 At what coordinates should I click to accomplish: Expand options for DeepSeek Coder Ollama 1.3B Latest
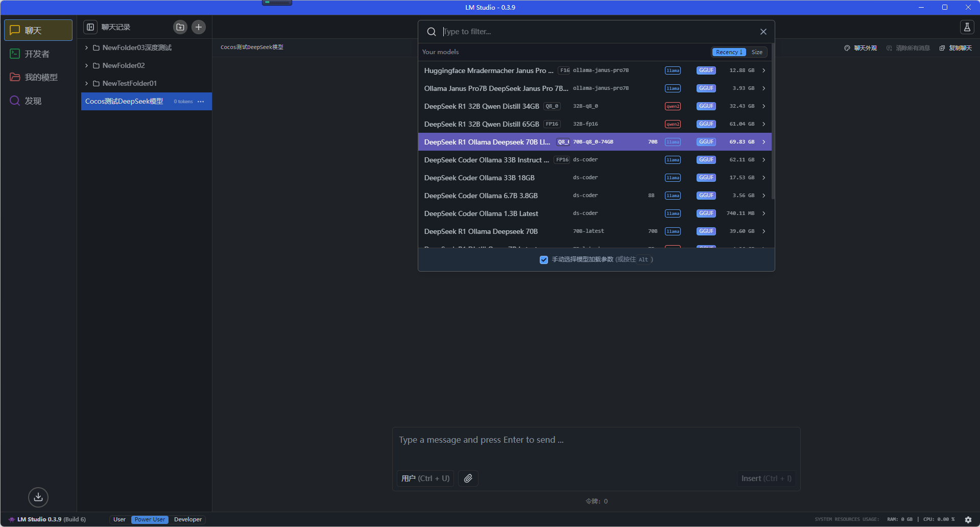pyautogui.click(x=763, y=213)
